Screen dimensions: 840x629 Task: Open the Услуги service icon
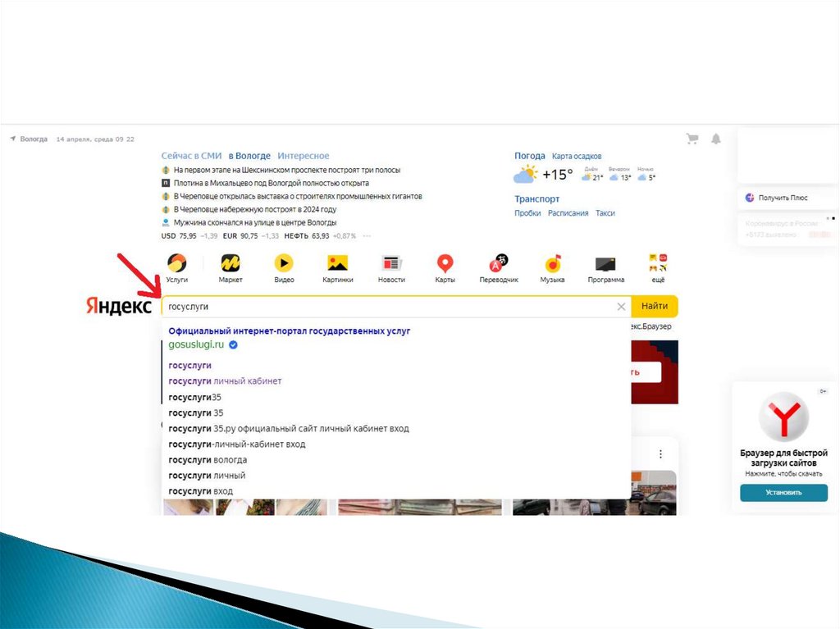[177, 263]
